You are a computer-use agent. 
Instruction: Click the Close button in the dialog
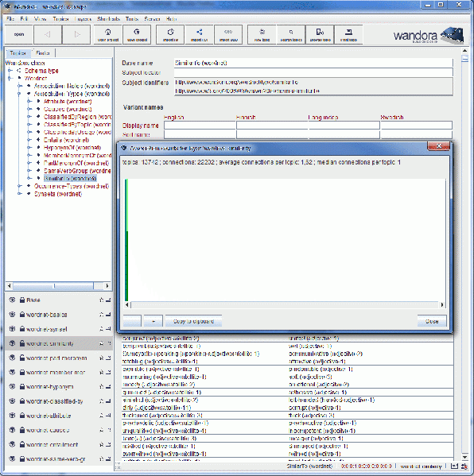pyautogui.click(x=432, y=321)
